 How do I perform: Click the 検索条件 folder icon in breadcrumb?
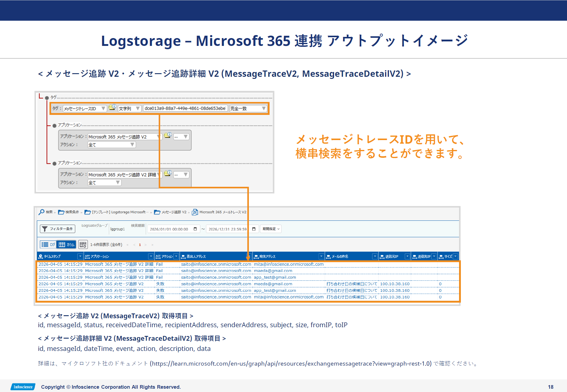[x=61, y=212]
